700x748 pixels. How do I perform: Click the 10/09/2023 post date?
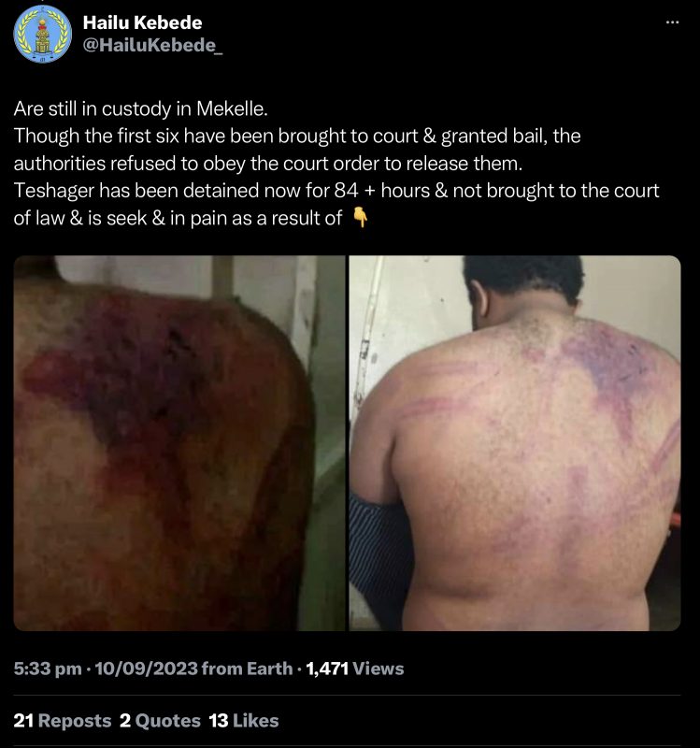click(146, 669)
